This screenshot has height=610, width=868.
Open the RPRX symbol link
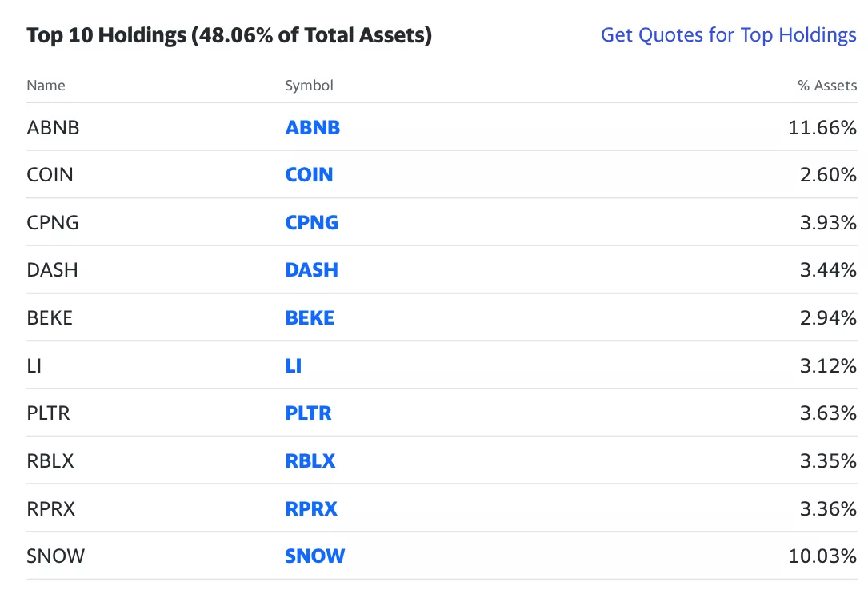click(x=310, y=508)
